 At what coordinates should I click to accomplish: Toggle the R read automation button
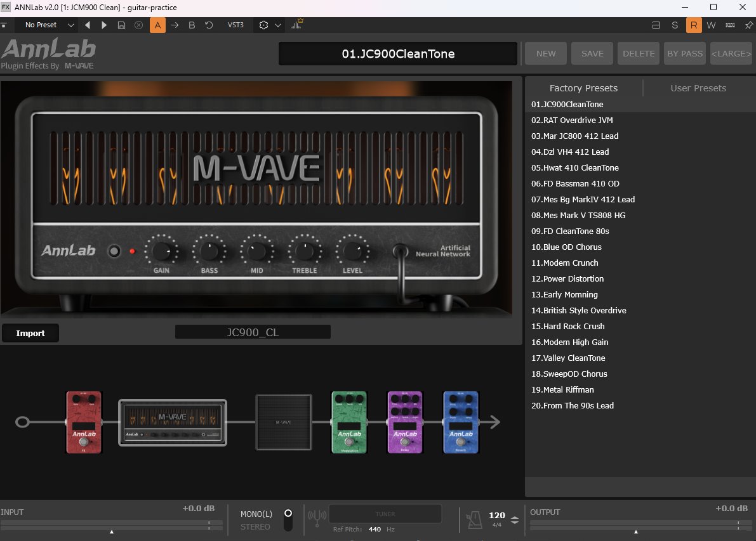click(694, 25)
